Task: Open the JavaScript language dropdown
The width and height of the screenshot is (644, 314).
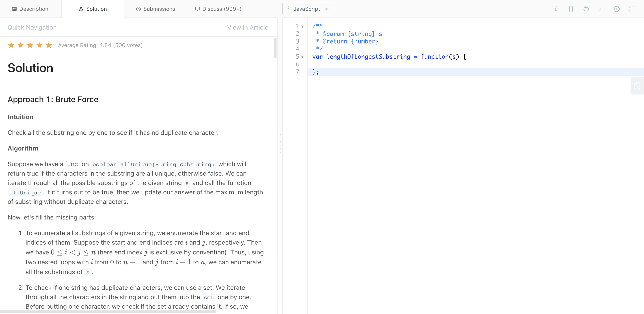Action: click(308, 9)
